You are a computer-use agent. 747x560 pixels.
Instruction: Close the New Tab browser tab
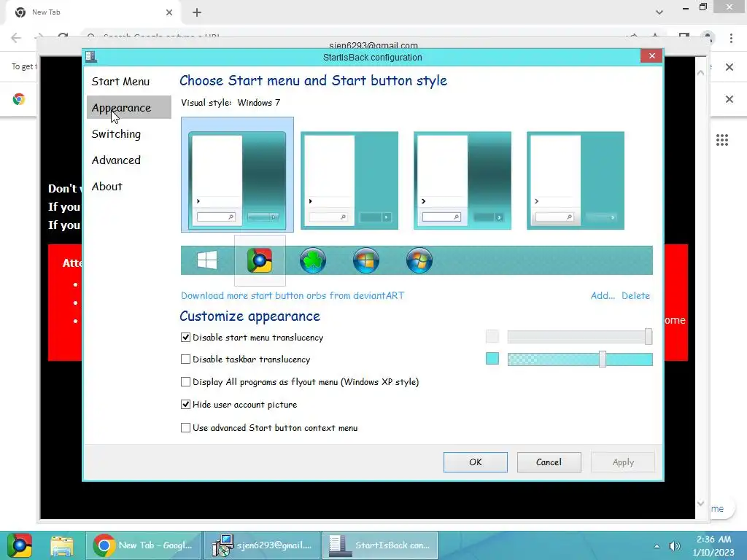[169, 12]
